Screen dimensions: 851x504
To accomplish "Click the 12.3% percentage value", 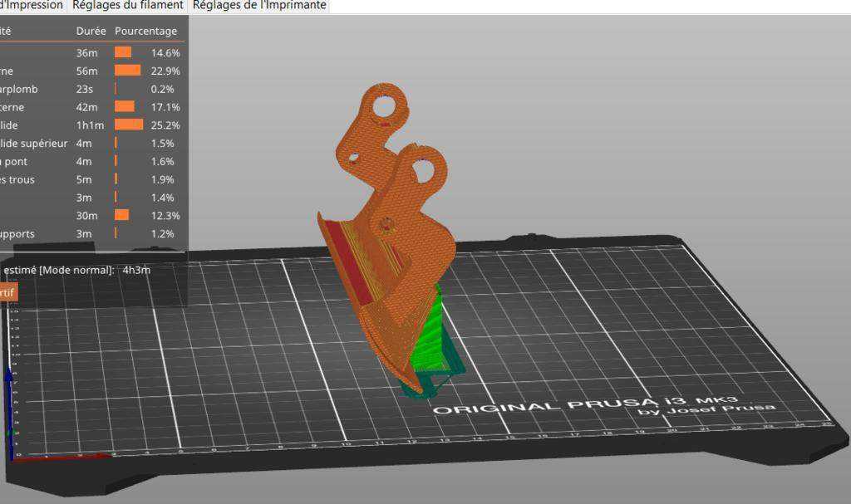I will click(165, 215).
